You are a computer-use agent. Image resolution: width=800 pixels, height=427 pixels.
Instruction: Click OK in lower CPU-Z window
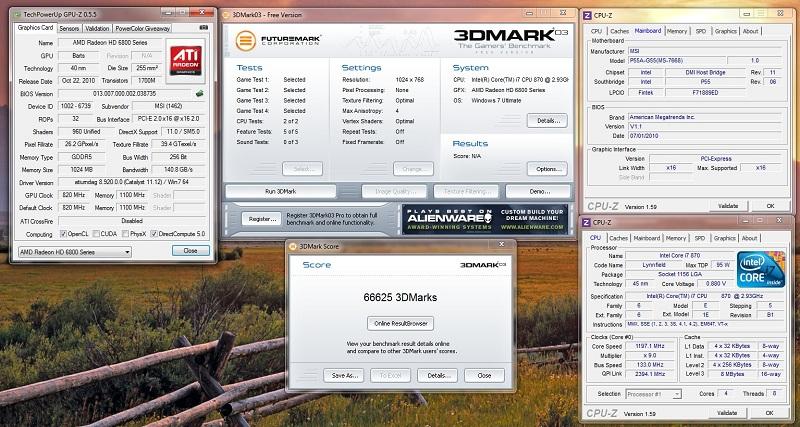[769, 413]
